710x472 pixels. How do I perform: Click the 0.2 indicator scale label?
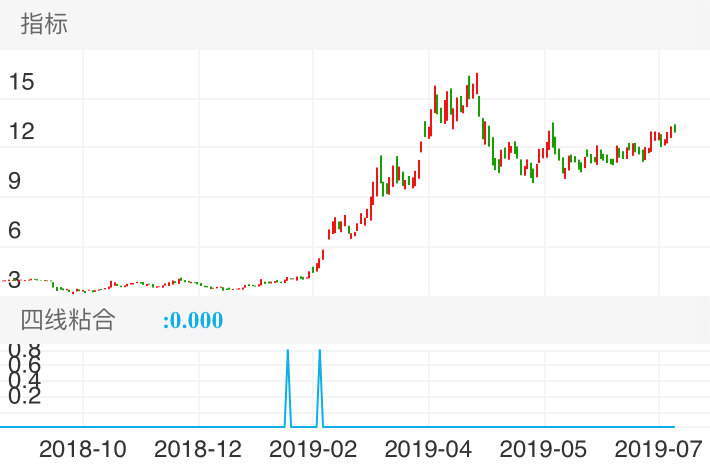[25, 397]
